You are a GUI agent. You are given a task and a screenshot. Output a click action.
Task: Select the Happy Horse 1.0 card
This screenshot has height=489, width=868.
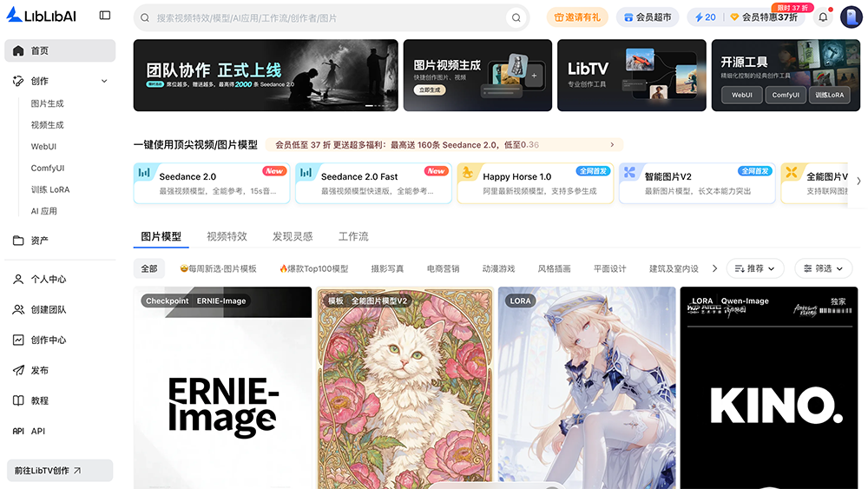536,183
